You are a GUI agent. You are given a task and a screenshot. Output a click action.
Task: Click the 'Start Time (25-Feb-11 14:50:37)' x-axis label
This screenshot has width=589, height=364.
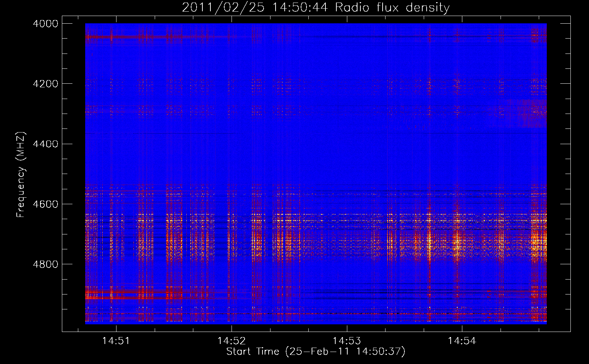coord(316,352)
